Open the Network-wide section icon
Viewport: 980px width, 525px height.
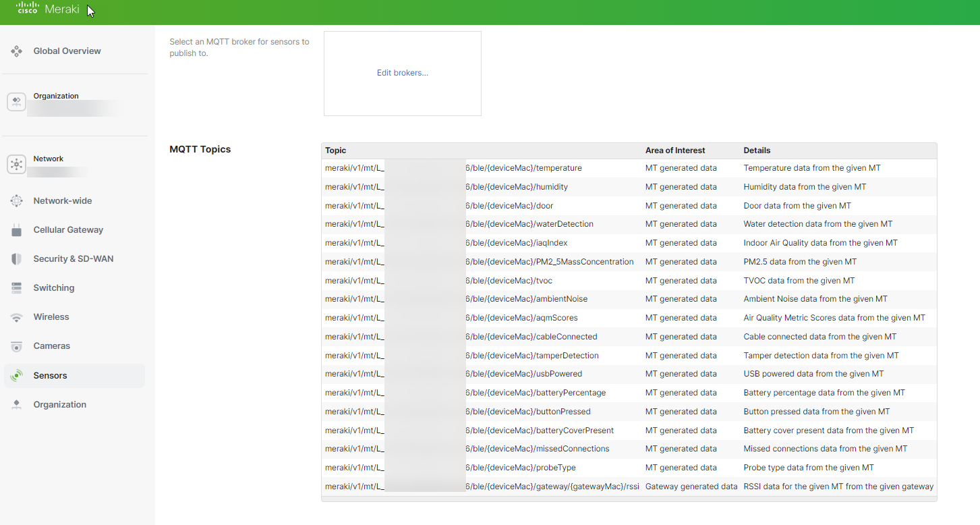click(x=16, y=200)
